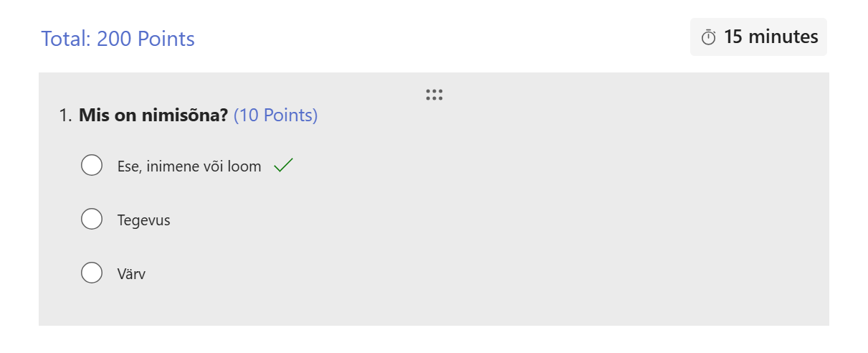Click the "Värv" answer label text

(131, 274)
